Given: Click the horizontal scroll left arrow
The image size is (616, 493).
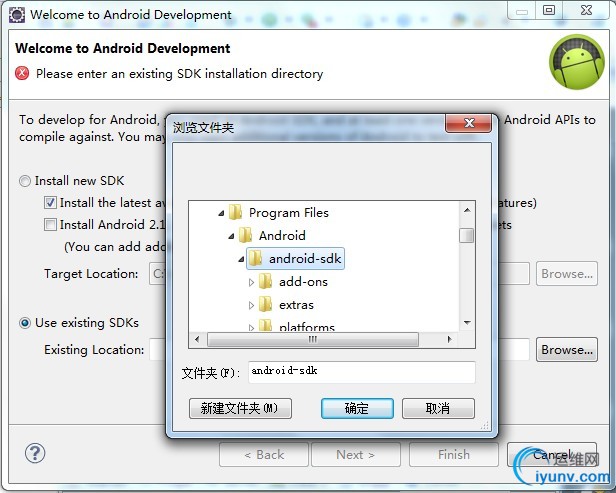Looking at the screenshot, I should tap(197, 339).
